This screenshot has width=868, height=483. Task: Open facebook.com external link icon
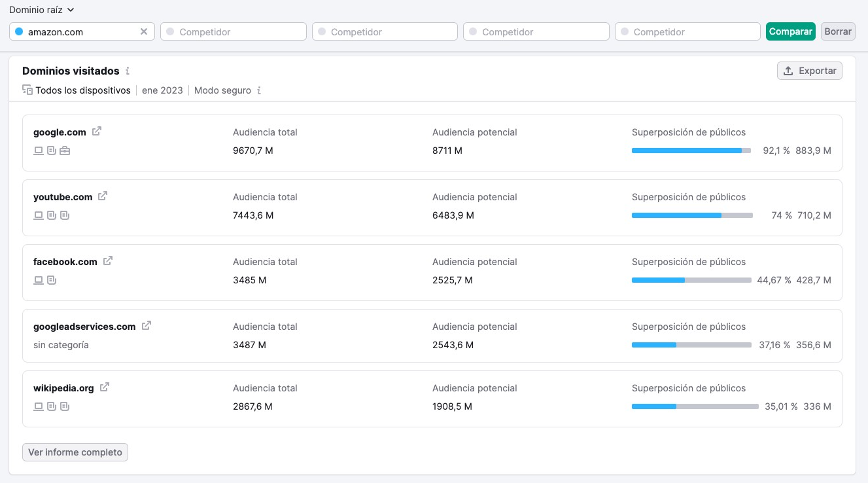108,261
